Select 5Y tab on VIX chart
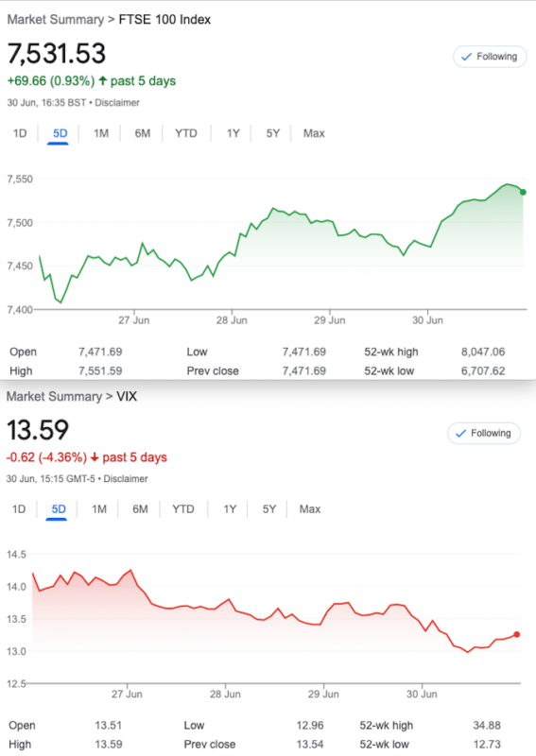The image size is (536, 756). pyautogui.click(x=269, y=509)
